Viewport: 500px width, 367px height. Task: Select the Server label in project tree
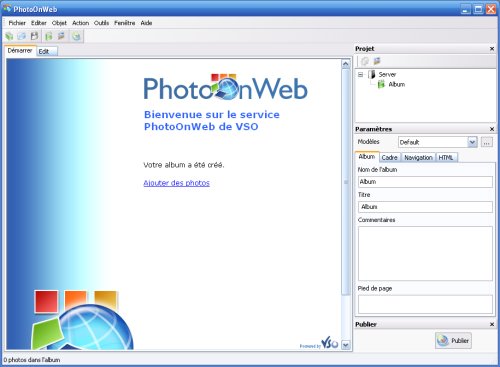(387, 75)
